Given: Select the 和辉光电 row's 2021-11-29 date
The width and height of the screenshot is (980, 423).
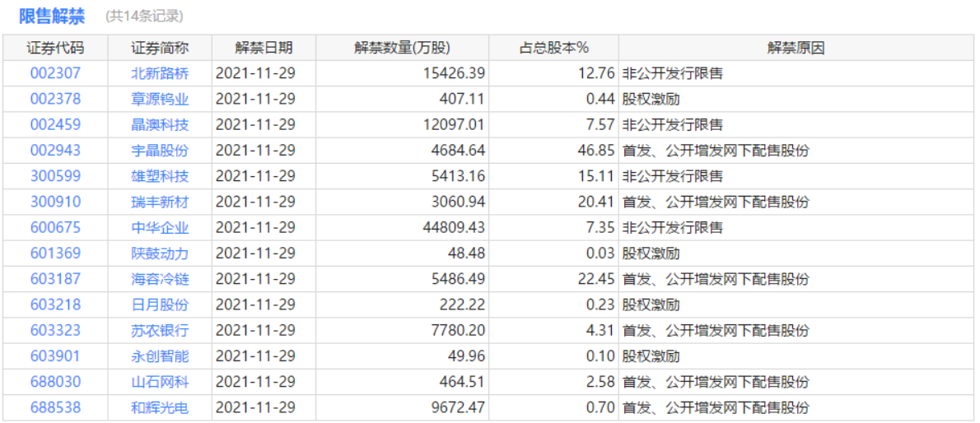Looking at the screenshot, I should 255,408.
